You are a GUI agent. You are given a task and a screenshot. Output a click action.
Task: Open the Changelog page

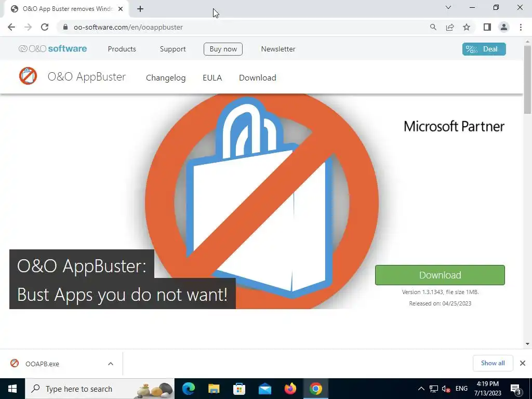click(166, 78)
